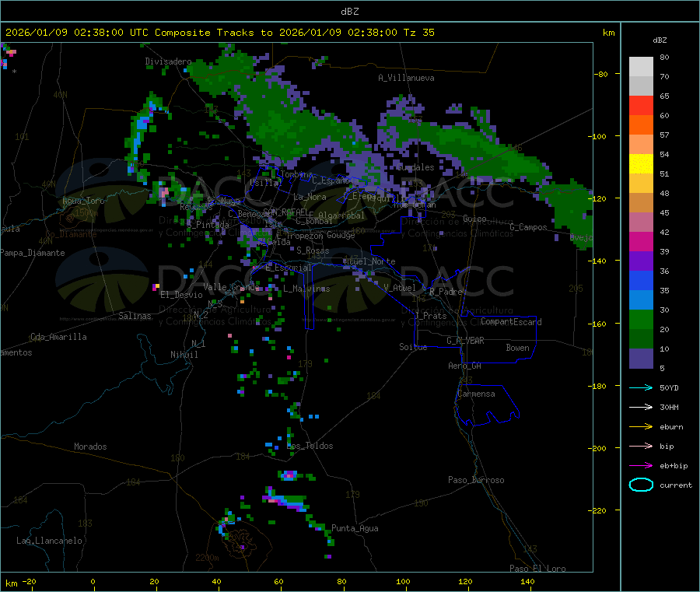Click the 60 dBZ red color swatch

click(641, 105)
